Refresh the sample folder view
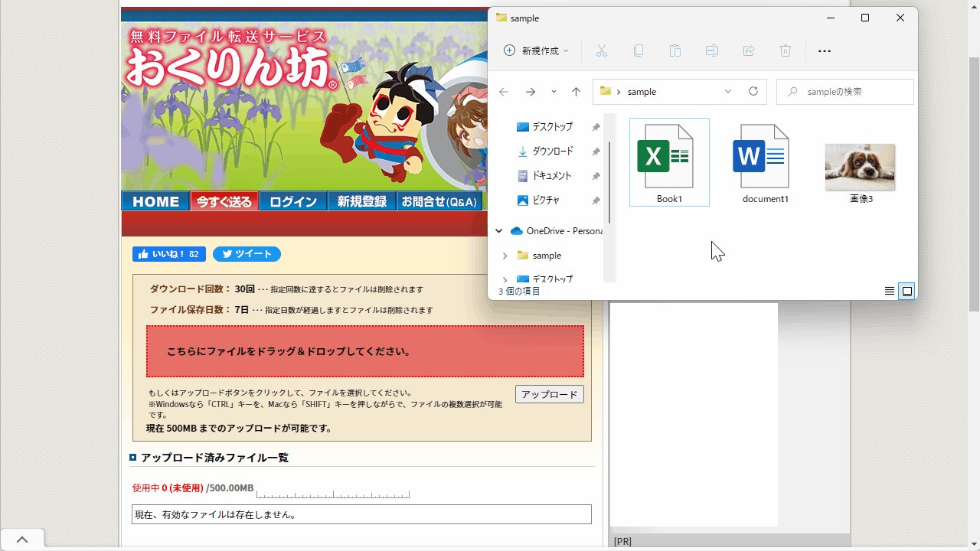The image size is (980, 551). 753,91
